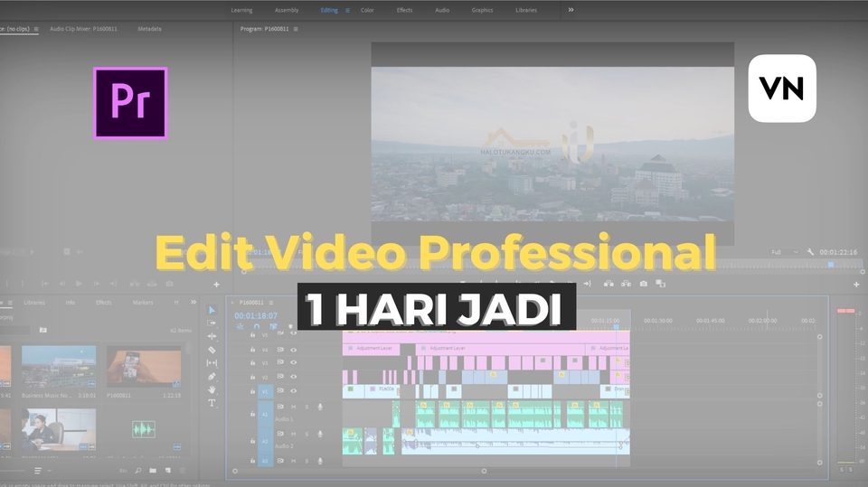The image size is (868, 487).
Task: Open the Program monitor wrench settings
Action: point(810,252)
